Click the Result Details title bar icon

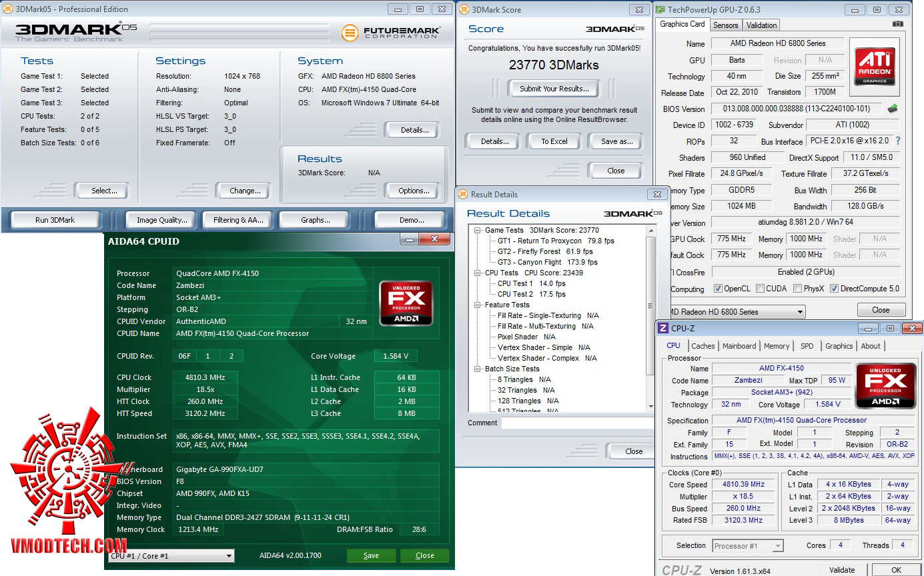click(462, 195)
